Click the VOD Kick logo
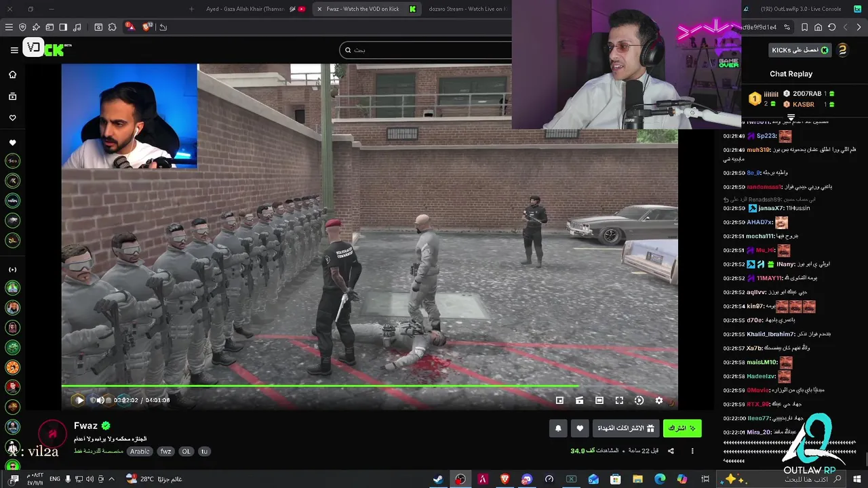Viewport: 868px width, 488px height. tap(46, 48)
